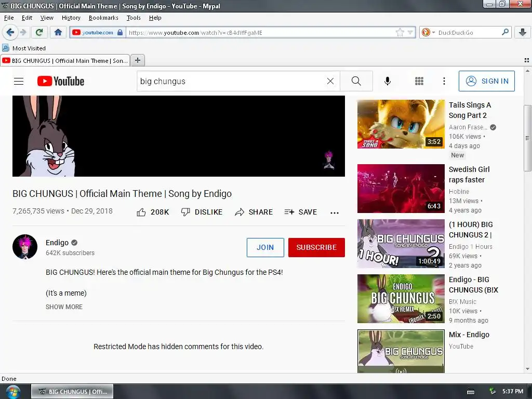Reload the page with the refresh icon
The height and width of the screenshot is (399, 532).
coord(39,32)
